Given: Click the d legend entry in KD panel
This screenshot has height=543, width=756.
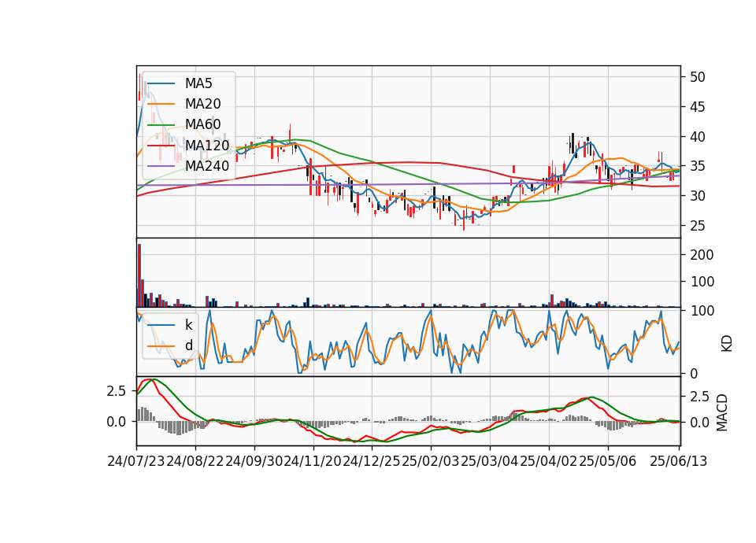Looking at the screenshot, I should pos(188,345).
